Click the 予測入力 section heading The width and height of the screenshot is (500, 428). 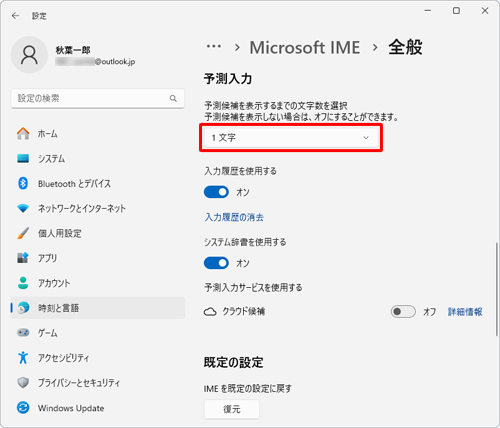point(228,79)
